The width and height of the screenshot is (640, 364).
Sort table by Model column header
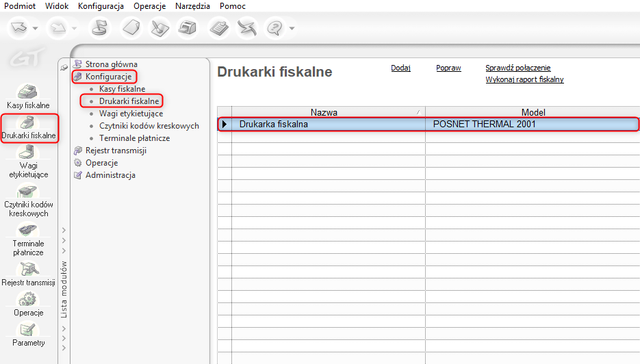pos(533,112)
